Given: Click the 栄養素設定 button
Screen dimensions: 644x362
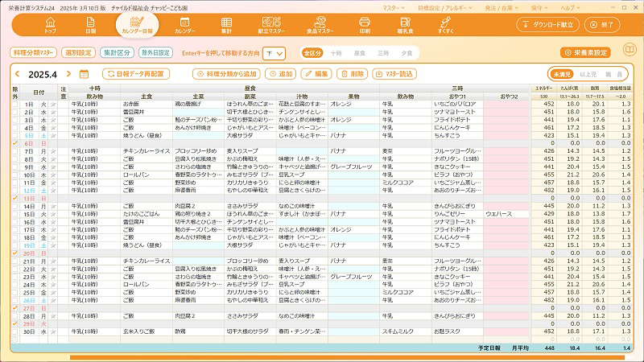Looking at the screenshot, I should pos(585,52).
